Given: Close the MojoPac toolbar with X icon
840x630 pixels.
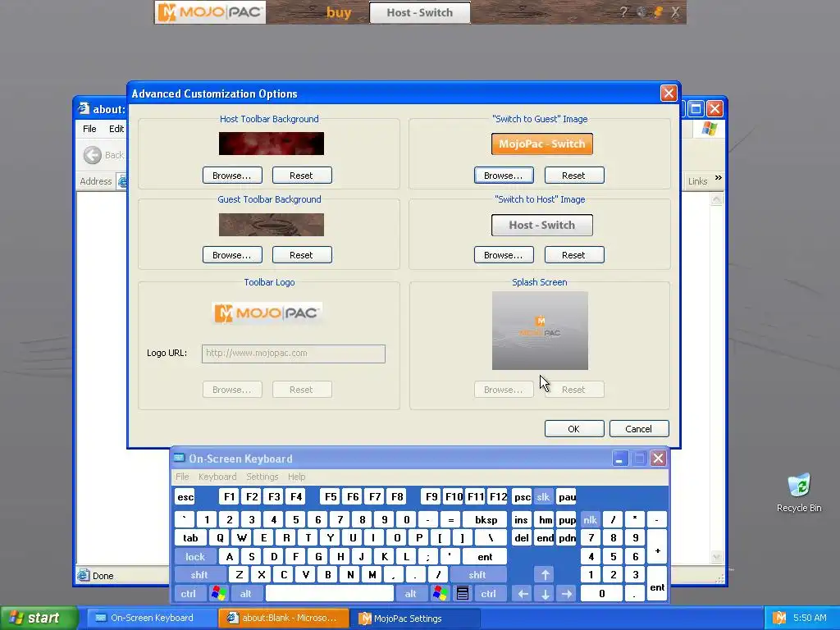Looking at the screenshot, I should pos(676,11).
